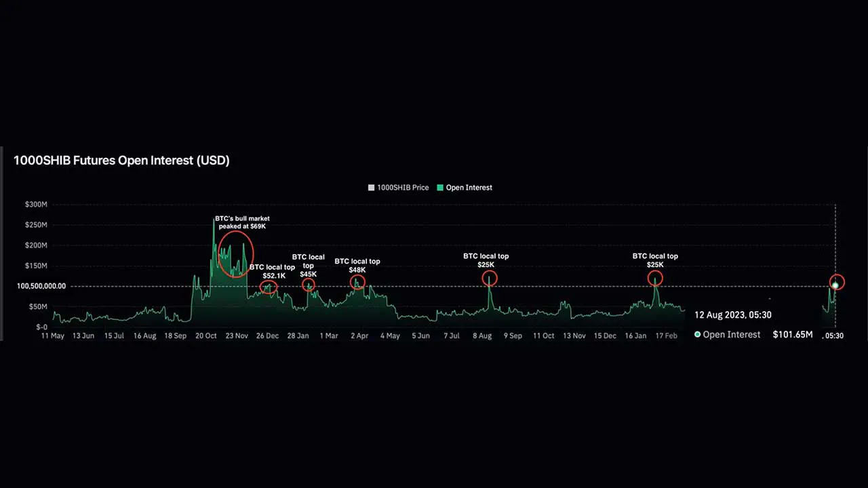Click the 28 Jan x-axis date
Image resolution: width=868 pixels, height=488 pixels.
point(298,335)
